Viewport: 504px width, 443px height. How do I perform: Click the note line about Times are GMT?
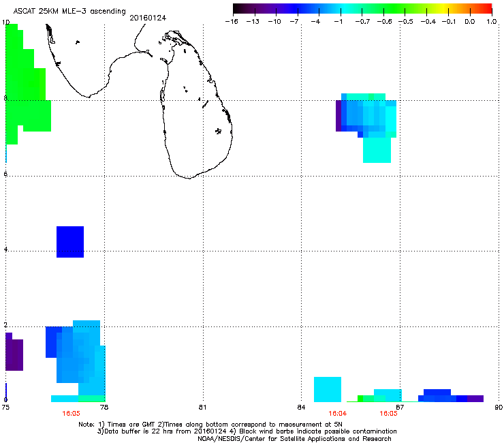[210, 425]
